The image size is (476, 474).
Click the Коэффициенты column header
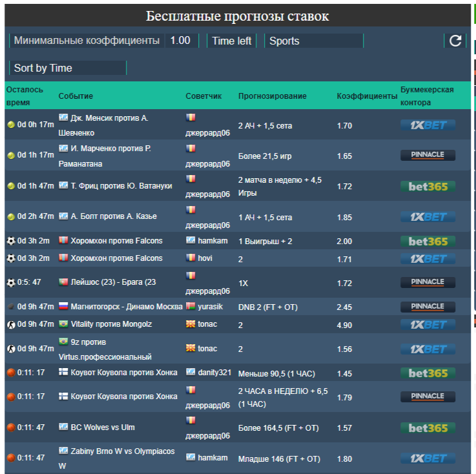click(367, 96)
